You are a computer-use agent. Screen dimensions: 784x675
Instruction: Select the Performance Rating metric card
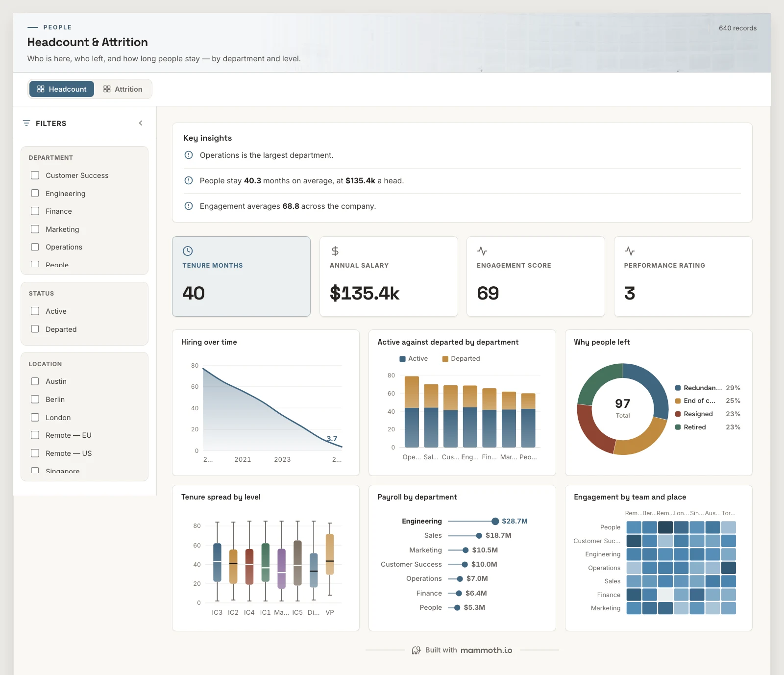(x=683, y=276)
